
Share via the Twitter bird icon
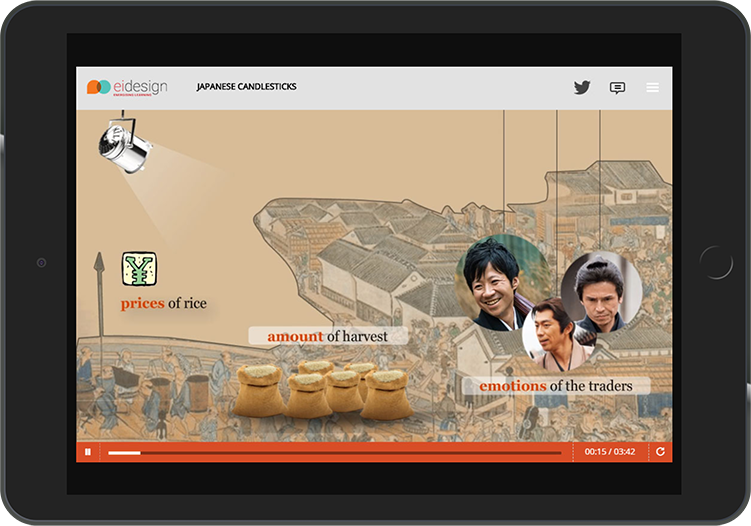point(582,87)
